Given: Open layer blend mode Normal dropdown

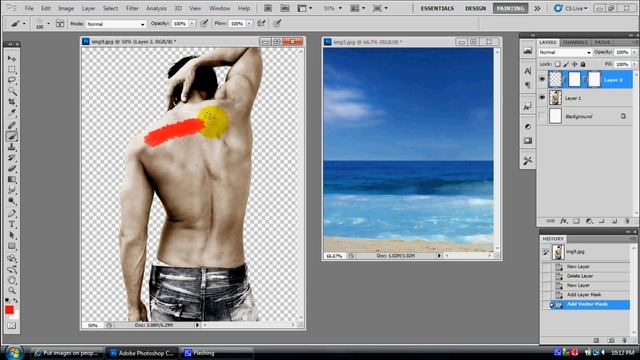Looking at the screenshot, I should [564, 52].
